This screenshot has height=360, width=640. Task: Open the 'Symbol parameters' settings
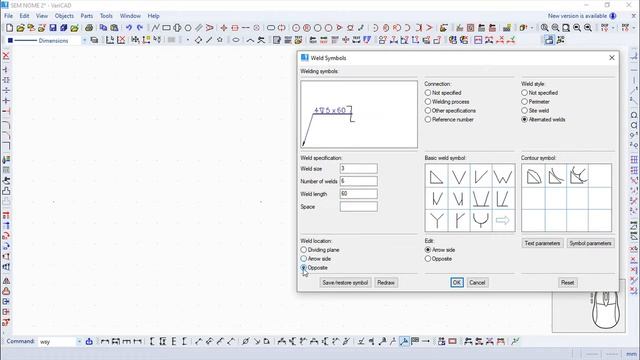[590, 243]
